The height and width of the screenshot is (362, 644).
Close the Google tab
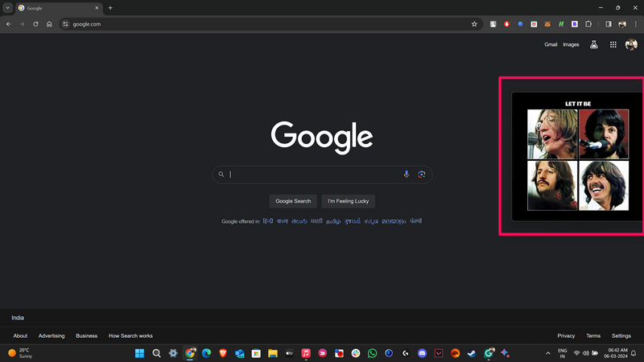[97, 8]
